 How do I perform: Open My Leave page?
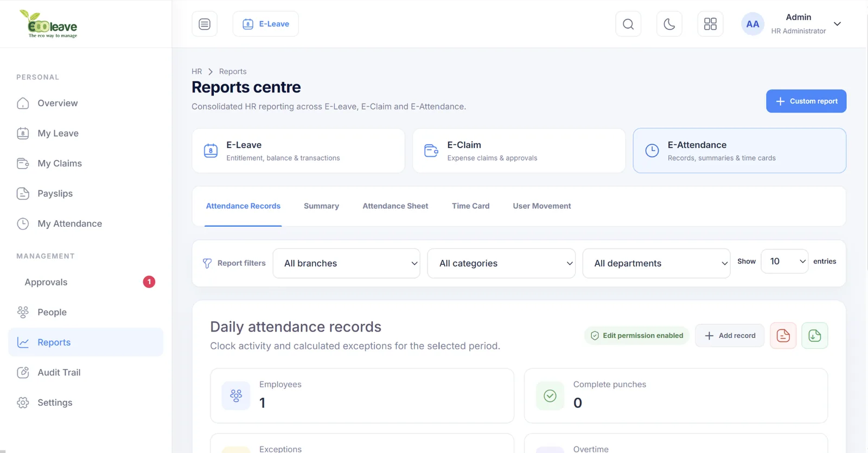click(x=58, y=133)
